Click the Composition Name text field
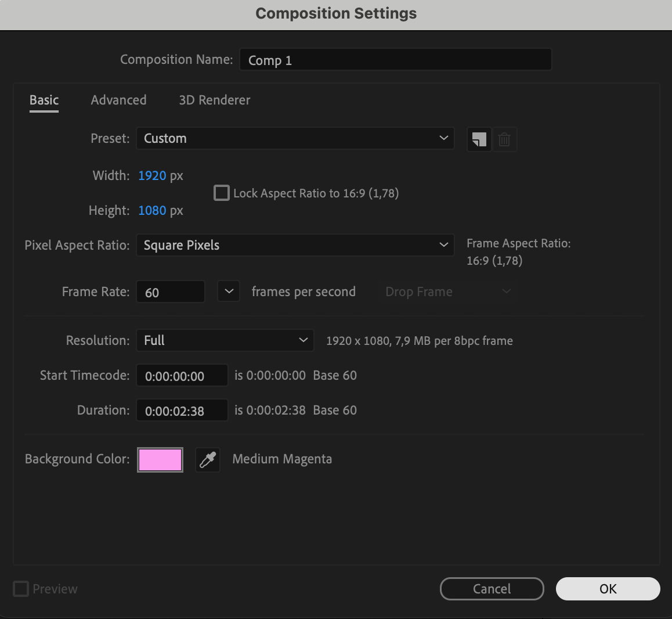 [x=395, y=60]
